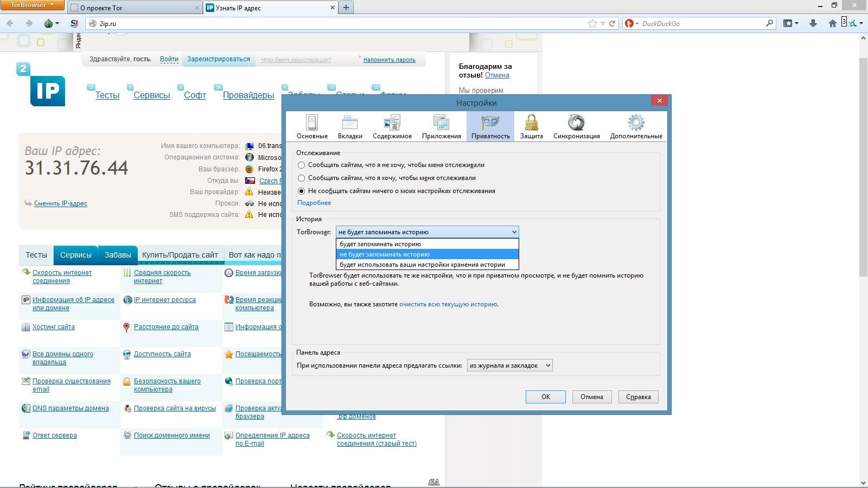Reload the 2ip.ru page
This screenshot has height=488, width=868.
pyautogui.click(x=612, y=23)
